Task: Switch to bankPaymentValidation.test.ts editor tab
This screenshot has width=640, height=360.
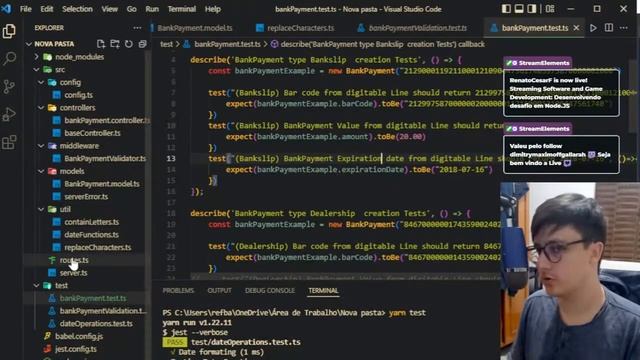Action: [x=412, y=28]
